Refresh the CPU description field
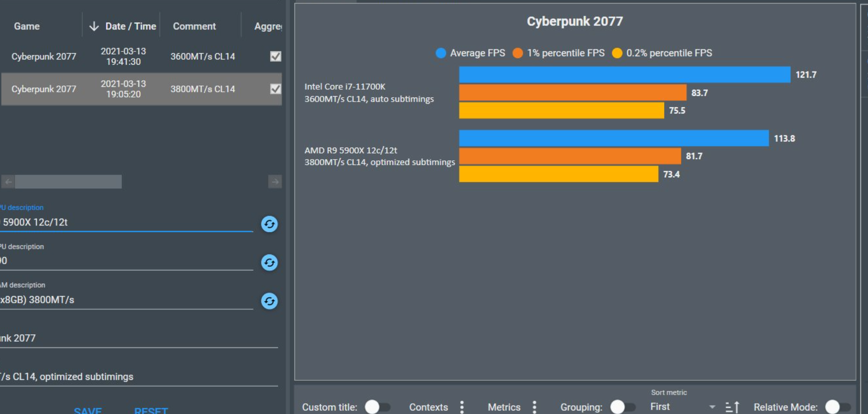The image size is (868, 414). pyautogui.click(x=269, y=224)
